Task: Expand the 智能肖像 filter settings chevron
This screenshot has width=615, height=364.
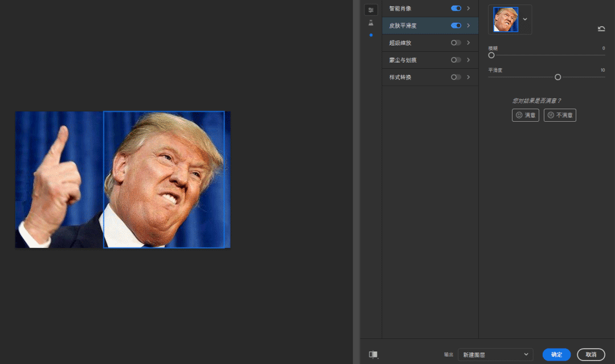Action: 468,9
